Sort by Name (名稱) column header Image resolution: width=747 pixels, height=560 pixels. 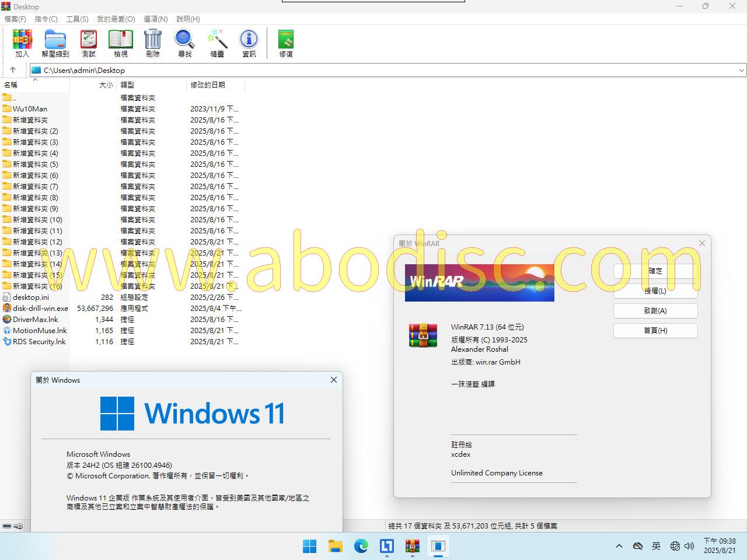coord(35,85)
